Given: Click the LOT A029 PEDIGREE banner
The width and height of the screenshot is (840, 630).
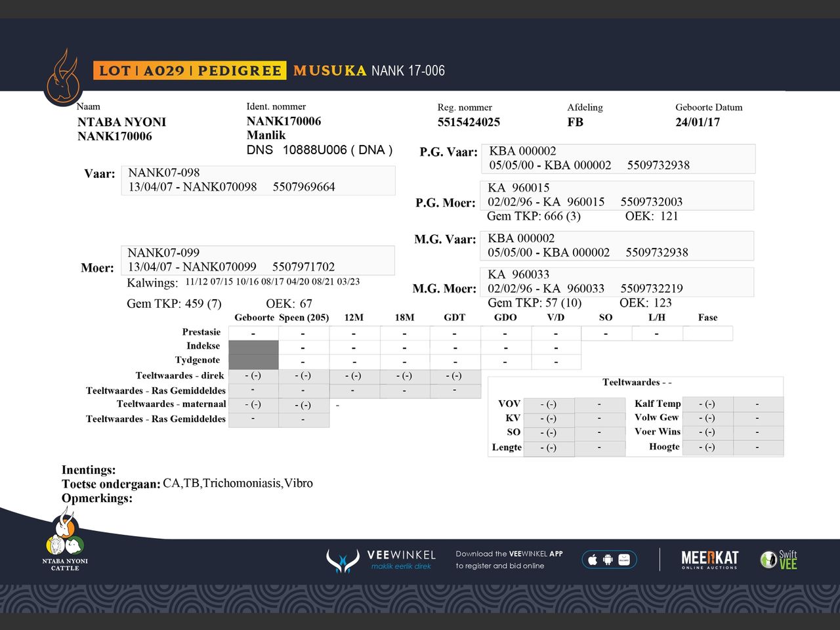Looking at the screenshot, I should coord(190,70).
